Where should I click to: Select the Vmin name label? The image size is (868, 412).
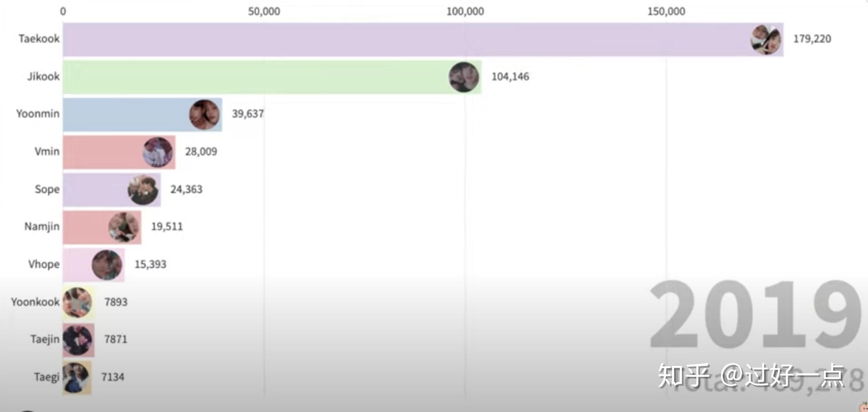tap(47, 152)
